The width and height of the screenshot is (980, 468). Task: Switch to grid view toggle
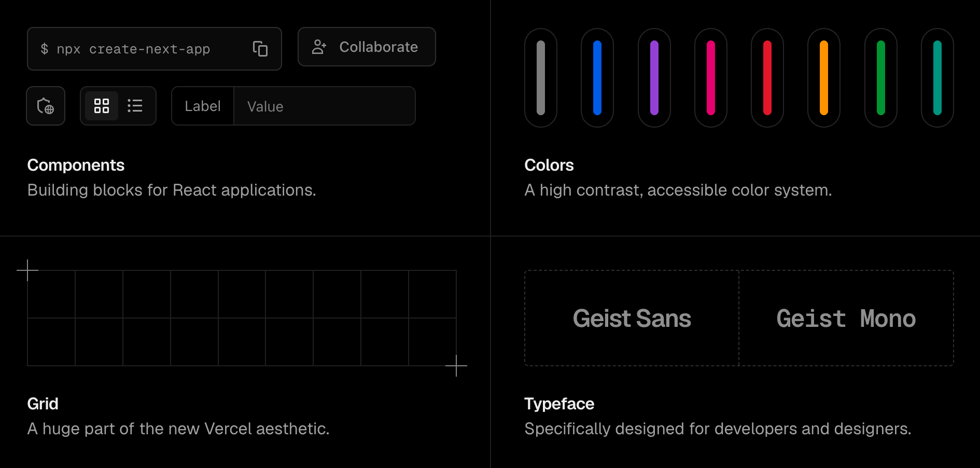[102, 106]
